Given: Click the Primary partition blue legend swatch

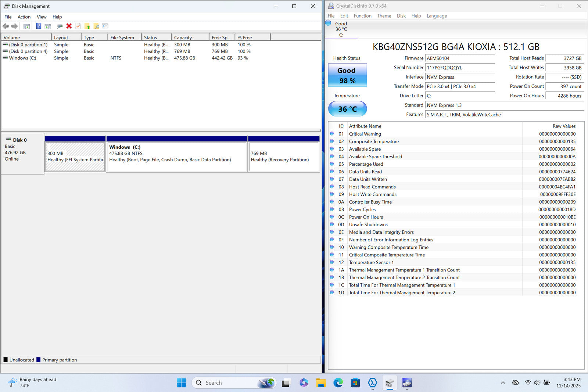Looking at the screenshot, I should tap(38, 360).
